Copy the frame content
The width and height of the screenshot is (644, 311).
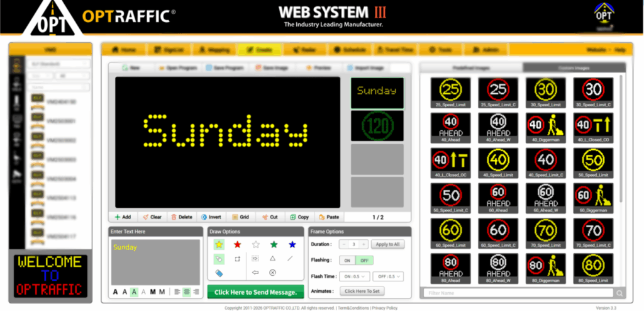[x=300, y=217]
